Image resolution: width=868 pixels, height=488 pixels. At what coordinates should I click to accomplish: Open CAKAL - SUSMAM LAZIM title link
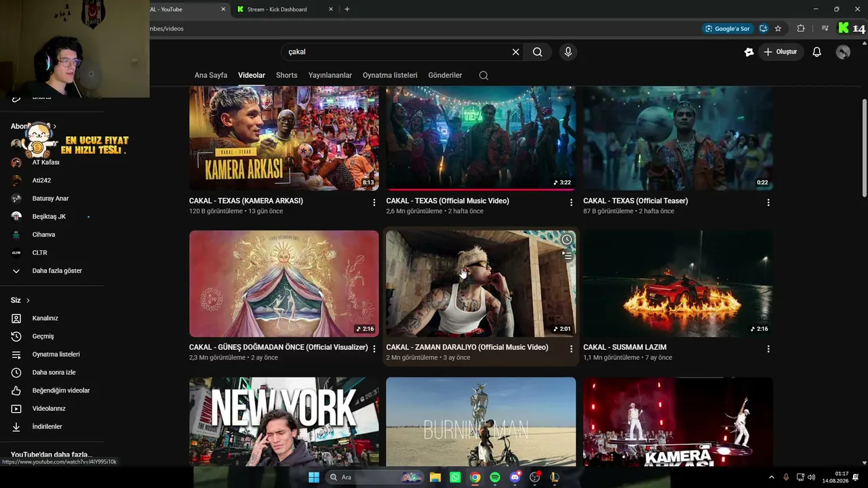(x=625, y=347)
